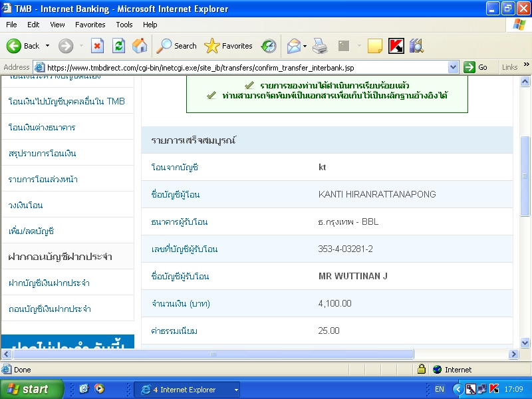Click the Mail envelope toolbar icon
532x399 pixels.
coord(293,46)
